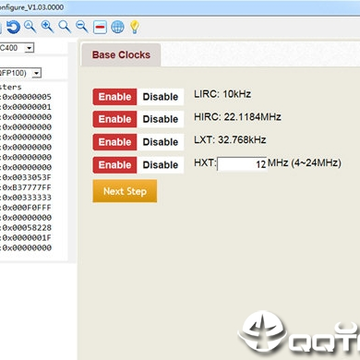The width and height of the screenshot is (360, 360).
Task: Enable the HIRC 22.1184MHz clock
Action: 115,119
